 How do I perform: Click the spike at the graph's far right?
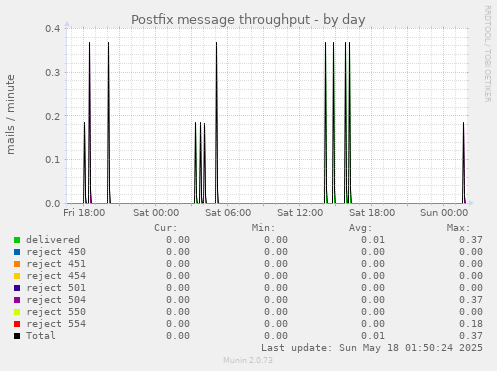click(x=464, y=163)
